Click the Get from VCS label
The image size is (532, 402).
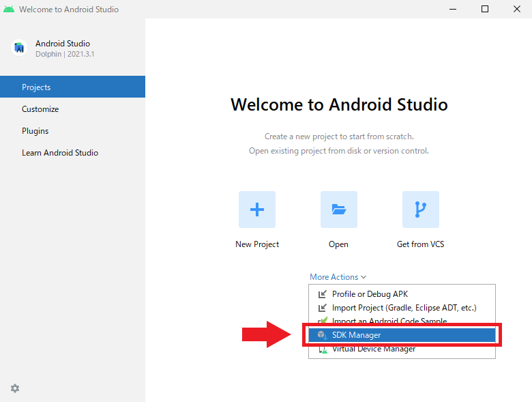click(420, 244)
